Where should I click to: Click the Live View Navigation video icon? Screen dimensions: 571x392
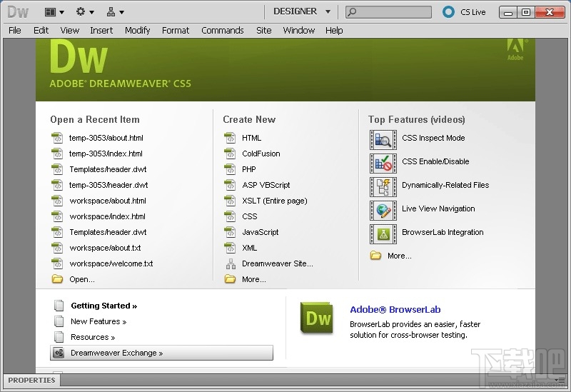[383, 211]
